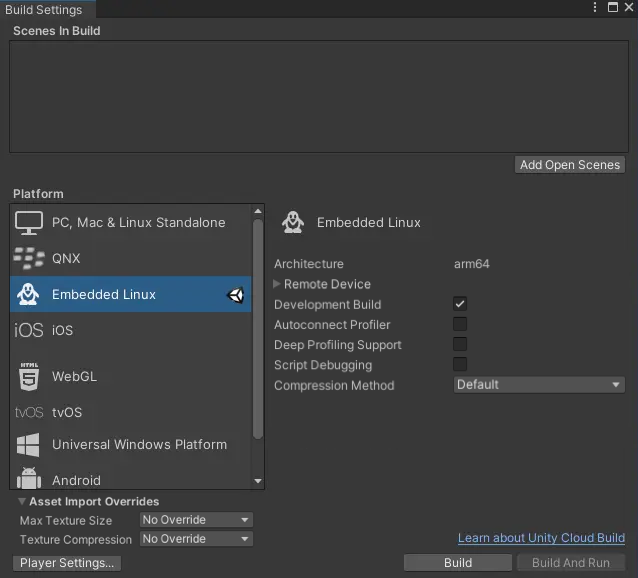Click the Platform section heading
This screenshot has height=578, width=638.
point(38,194)
